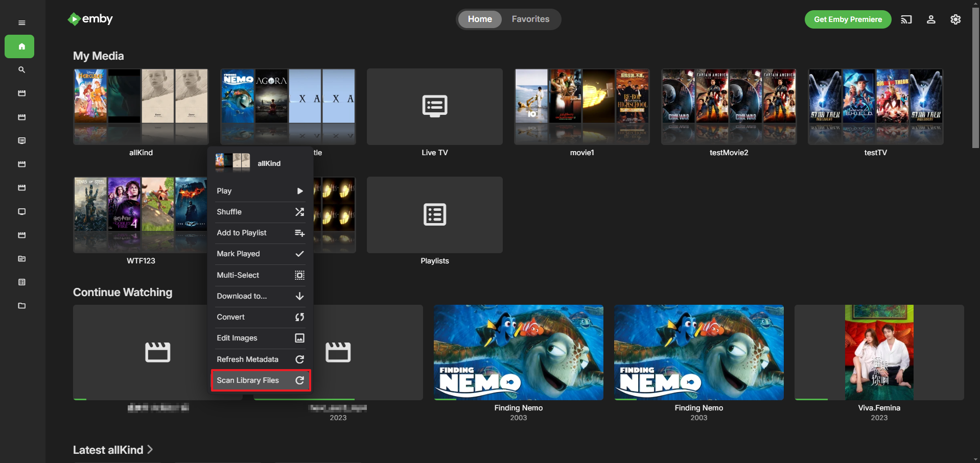980x463 pixels.
Task: Switch to the Favorites tab
Action: click(x=530, y=19)
